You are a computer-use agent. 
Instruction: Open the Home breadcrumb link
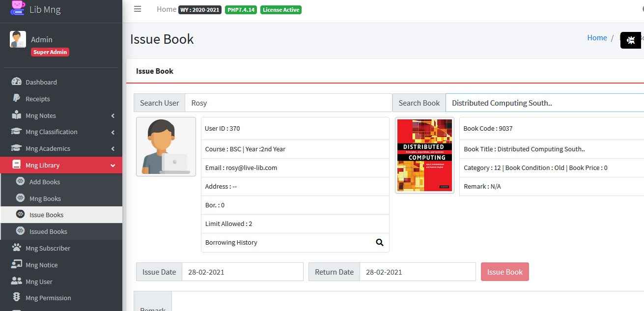(x=597, y=38)
